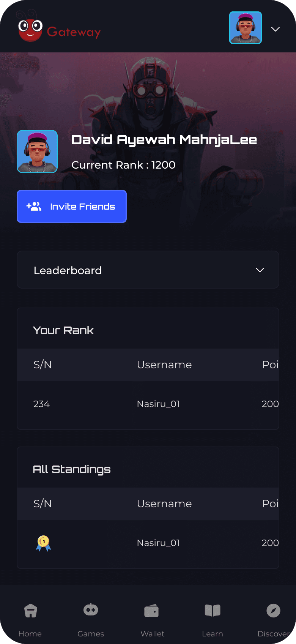Click the Leaderboard dropdown chevron arrow
The height and width of the screenshot is (644, 296).
click(260, 270)
